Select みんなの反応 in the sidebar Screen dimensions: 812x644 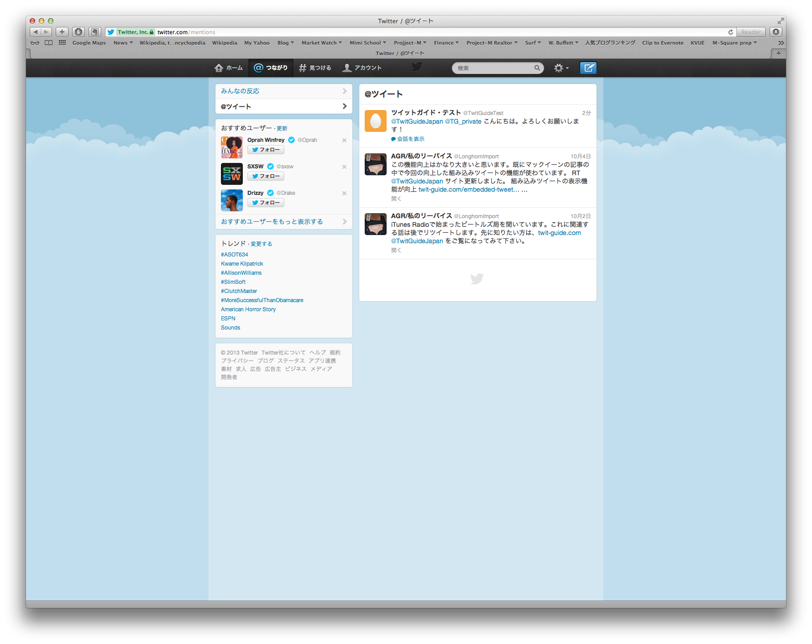click(x=283, y=91)
